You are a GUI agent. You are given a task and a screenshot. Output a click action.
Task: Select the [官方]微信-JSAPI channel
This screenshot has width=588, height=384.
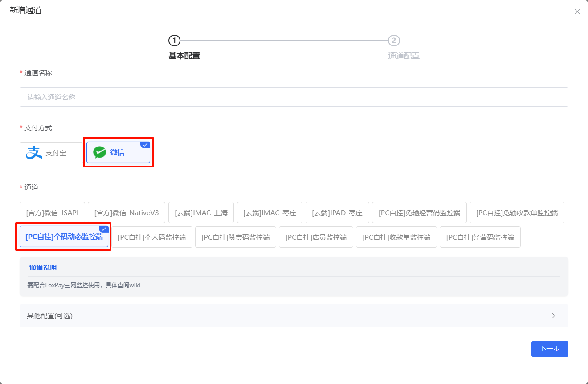(x=52, y=212)
